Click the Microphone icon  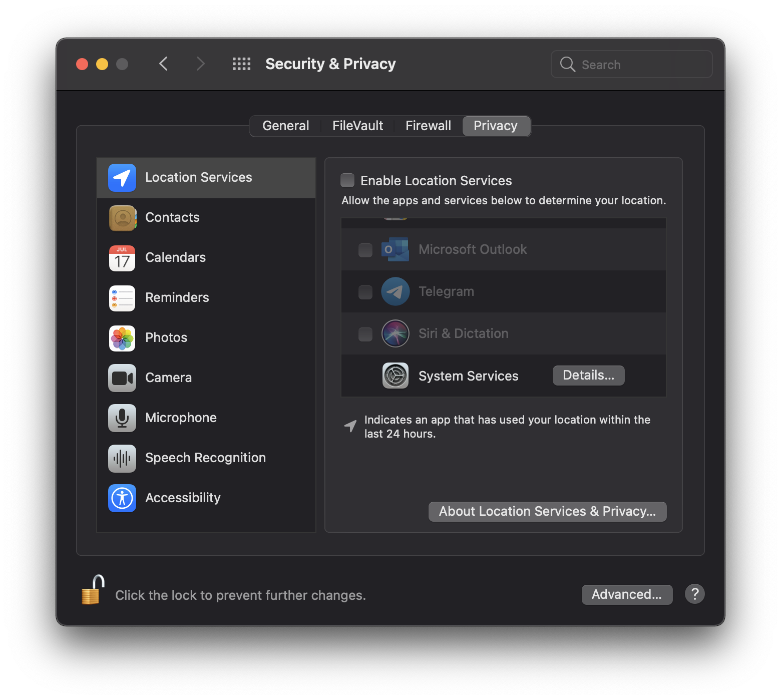tap(122, 418)
